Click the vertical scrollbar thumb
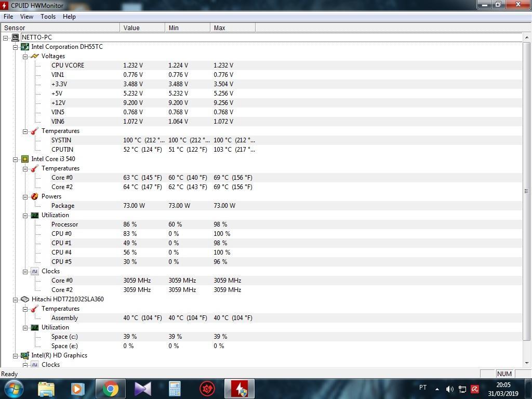Screen dimensions: 532x399 tap(527, 191)
